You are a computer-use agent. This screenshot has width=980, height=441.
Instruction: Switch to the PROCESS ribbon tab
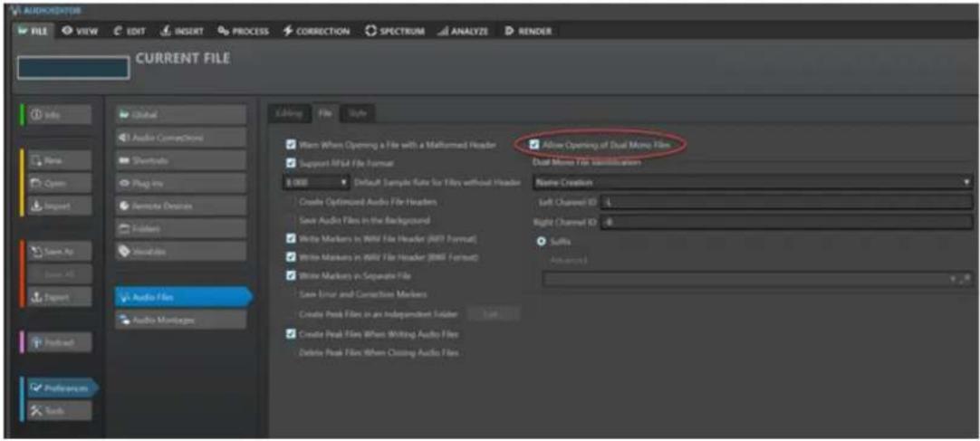[x=243, y=31]
